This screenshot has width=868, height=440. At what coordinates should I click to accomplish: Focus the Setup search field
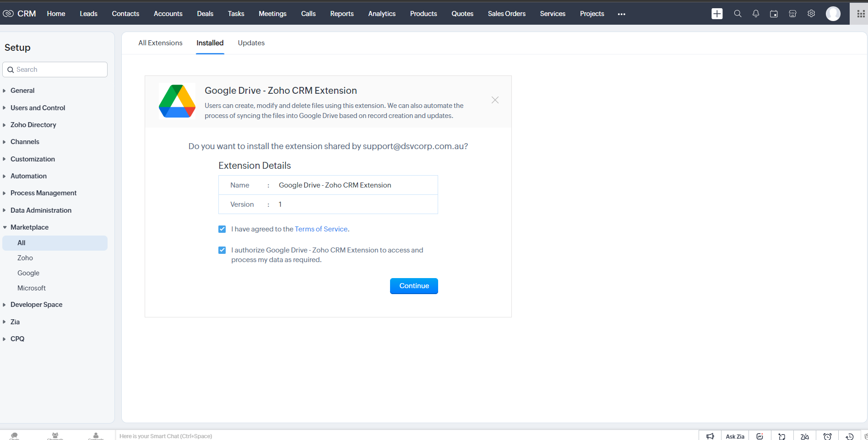coord(55,70)
